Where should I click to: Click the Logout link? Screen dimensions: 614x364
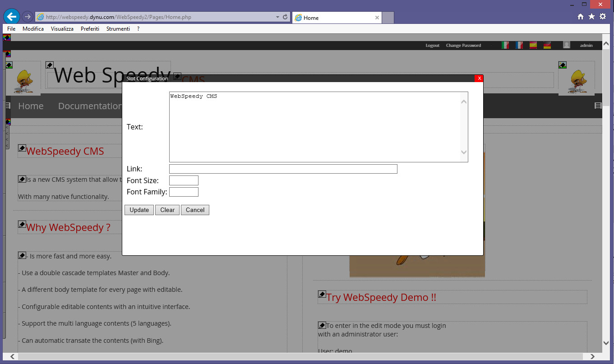[432, 46]
